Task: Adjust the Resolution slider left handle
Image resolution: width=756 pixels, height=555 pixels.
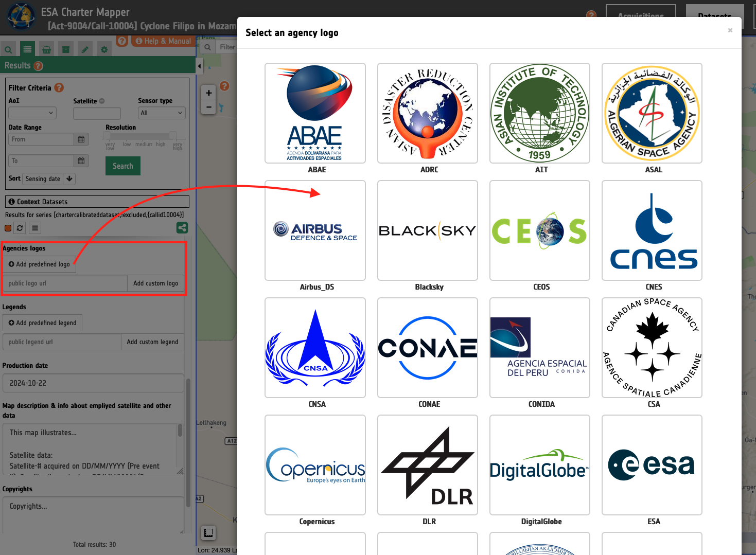Action: [x=107, y=135]
